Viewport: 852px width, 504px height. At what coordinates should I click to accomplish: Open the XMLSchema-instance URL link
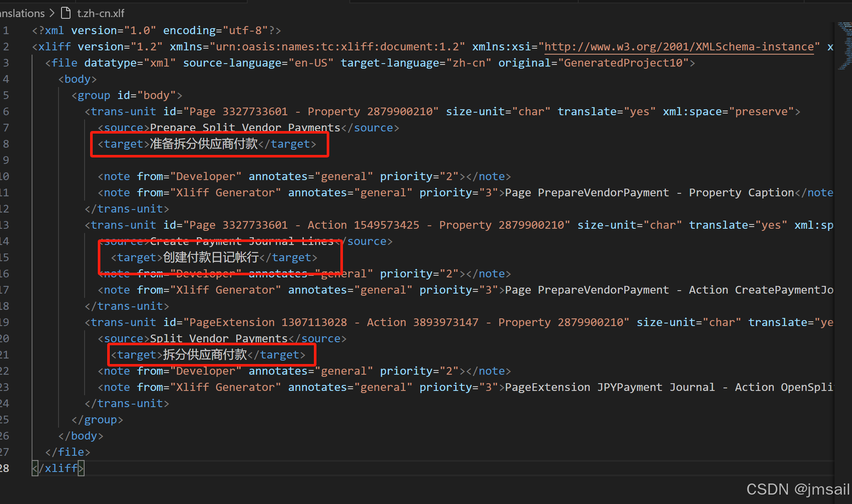[x=679, y=47]
